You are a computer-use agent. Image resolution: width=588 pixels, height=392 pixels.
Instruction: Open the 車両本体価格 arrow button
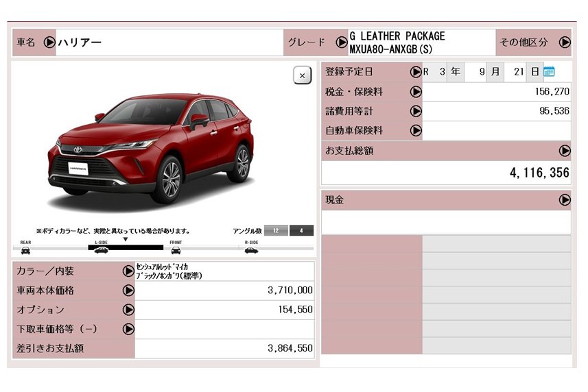pos(128,290)
